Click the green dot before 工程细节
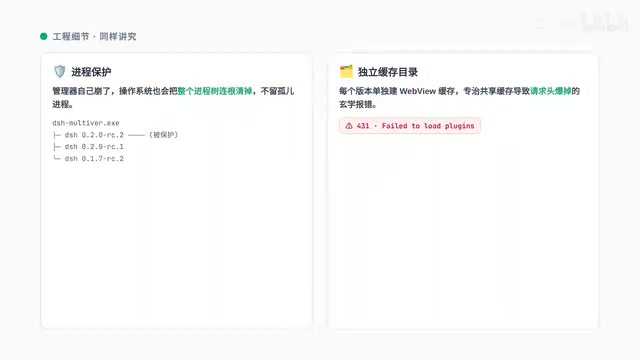 [44, 36]
